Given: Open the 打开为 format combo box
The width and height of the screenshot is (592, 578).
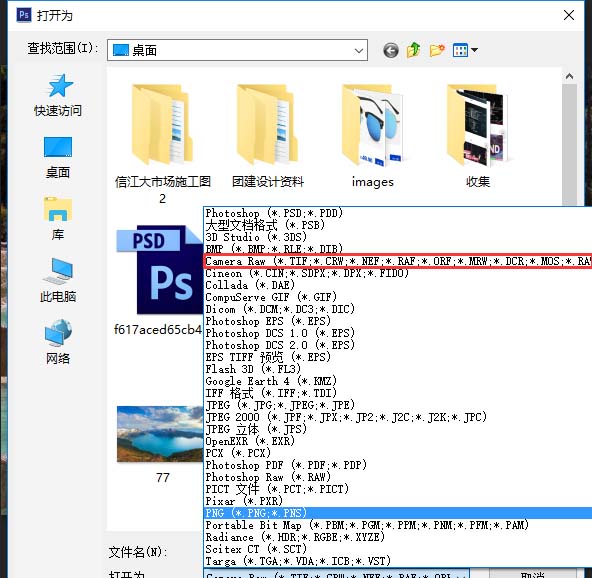Looking at the screenshot, I should [x=337, y=574].
